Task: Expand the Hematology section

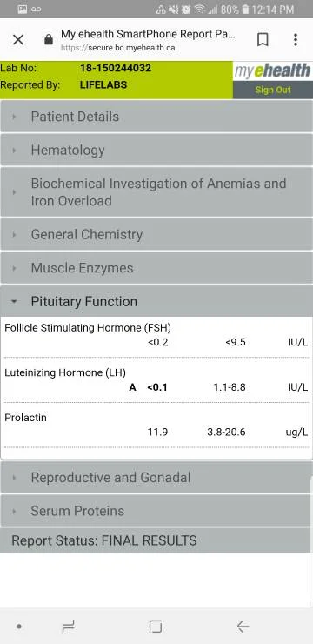Action: coord(156,150)
